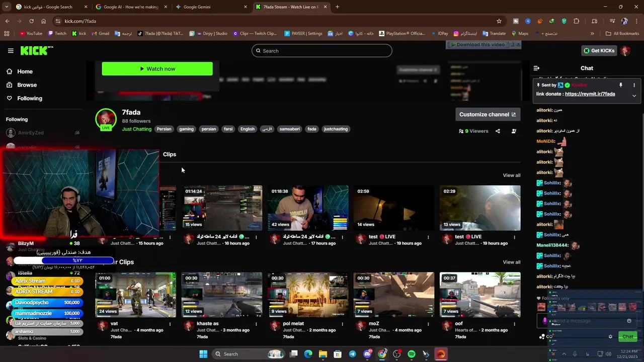
Task: Click the Kick search field
Action: 322,51
